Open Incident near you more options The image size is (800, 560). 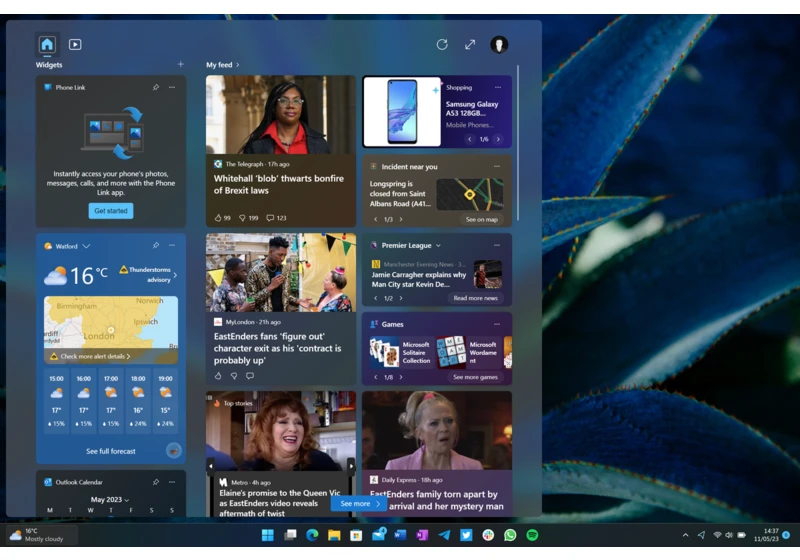click(497, 166)
